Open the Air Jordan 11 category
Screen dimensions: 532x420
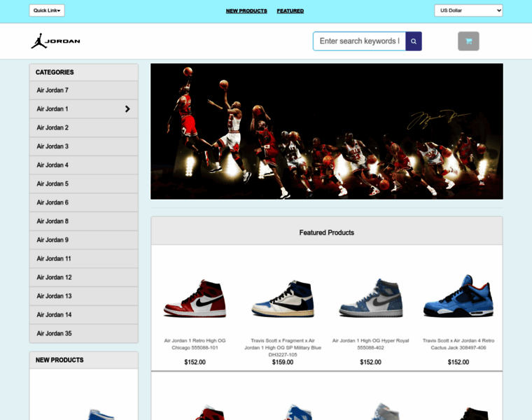click(x=83, y=258)
